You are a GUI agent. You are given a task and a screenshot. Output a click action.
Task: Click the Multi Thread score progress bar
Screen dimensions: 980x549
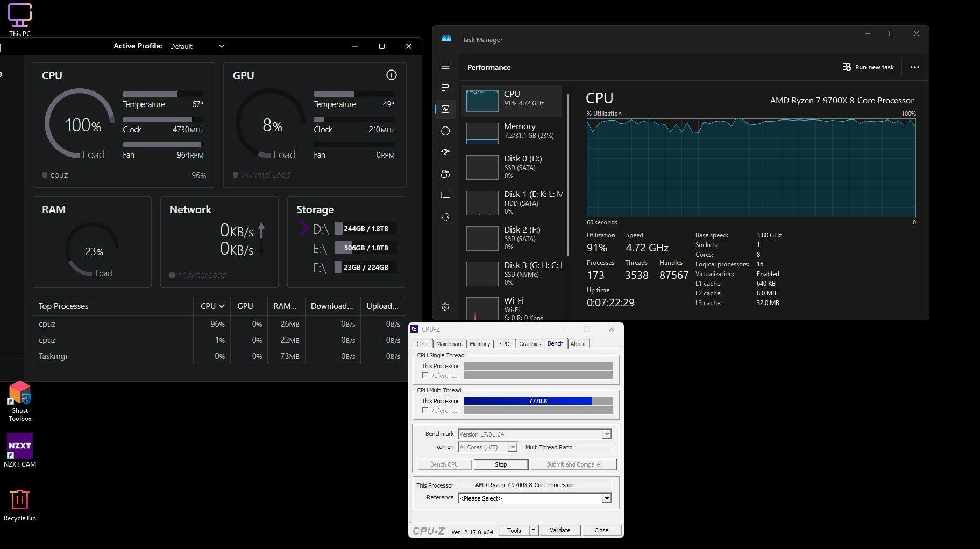[537, 401]
